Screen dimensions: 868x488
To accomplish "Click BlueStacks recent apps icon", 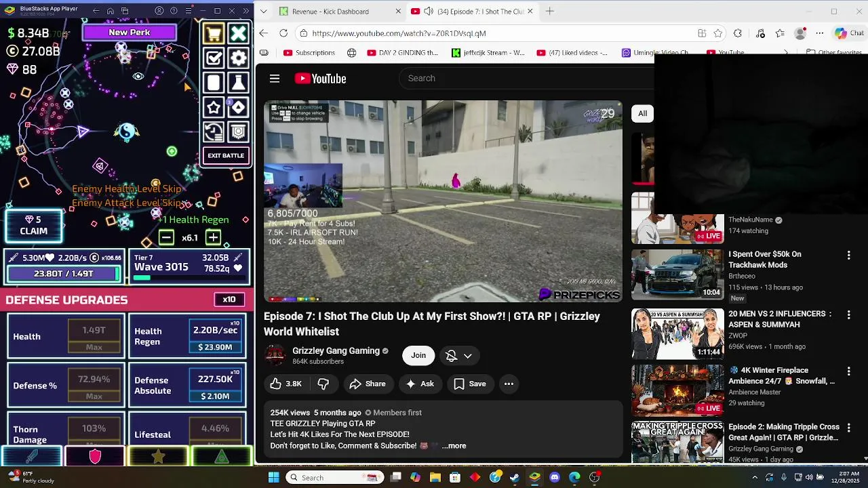I will [125, 11].
